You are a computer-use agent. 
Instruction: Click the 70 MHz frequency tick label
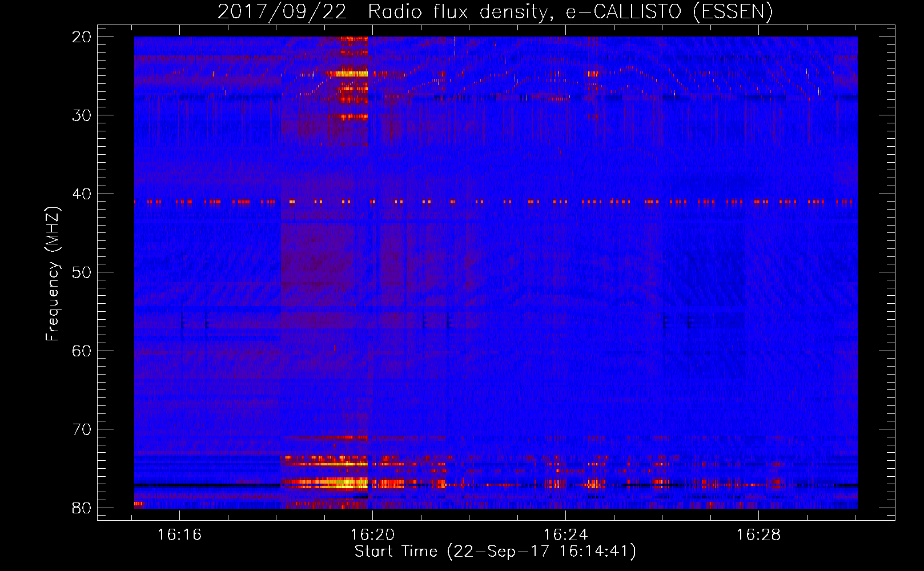[x=82, y=429]
